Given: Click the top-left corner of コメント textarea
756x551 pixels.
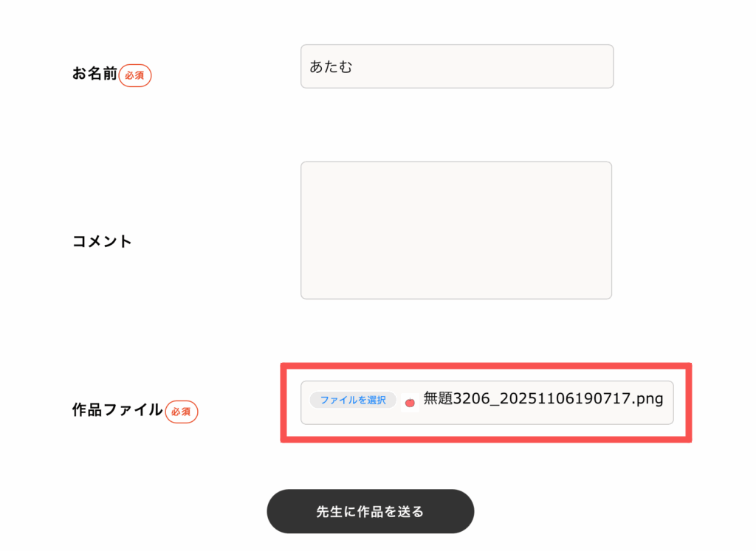Looking at the screenshot, I should tap(306, 167).
